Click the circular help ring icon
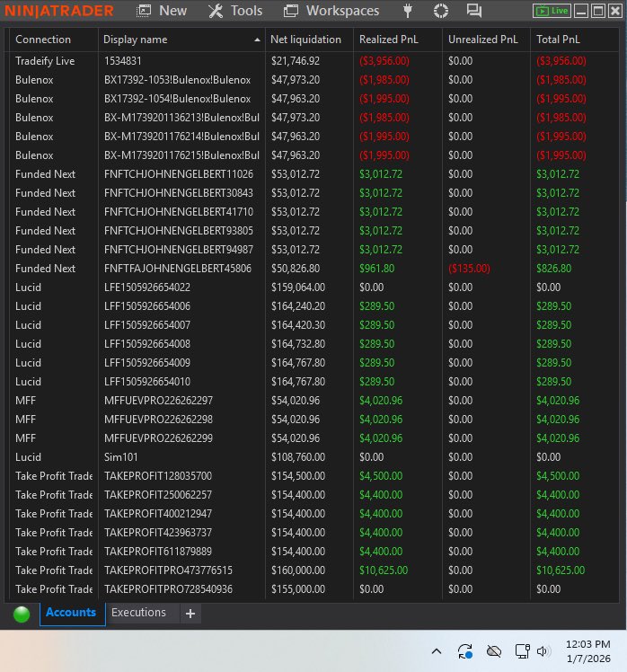Viewport: 627px width, 672px height. (x=440, y=11)
